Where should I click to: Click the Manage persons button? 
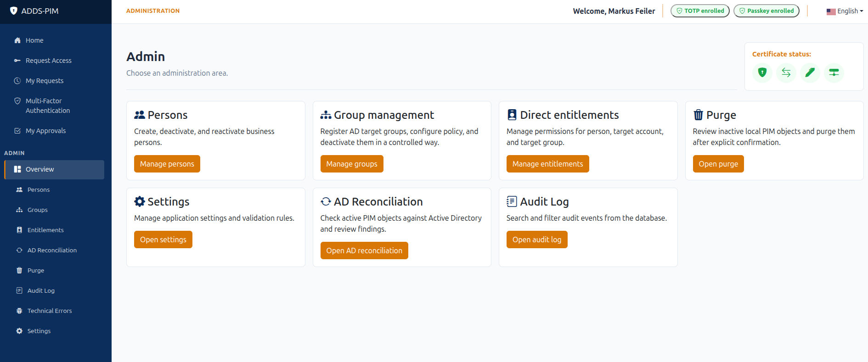(x=167, y=164)
